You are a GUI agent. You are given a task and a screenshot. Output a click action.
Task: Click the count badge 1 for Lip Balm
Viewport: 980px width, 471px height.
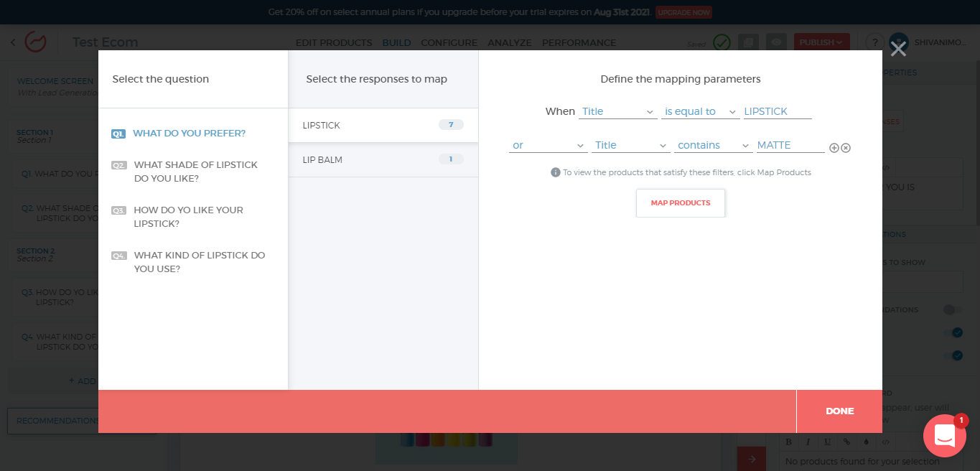pos(451,159)
